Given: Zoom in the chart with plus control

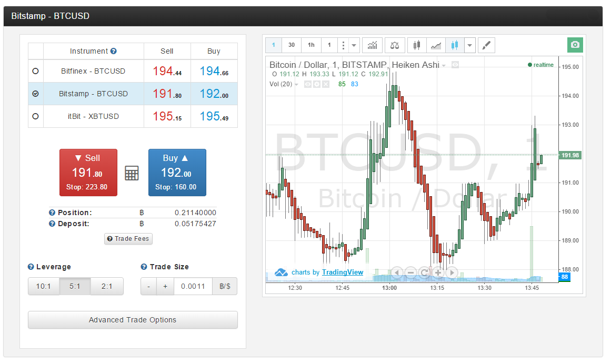Looking at the screenshot, I should pyautogui.click(x=438, y=272).
